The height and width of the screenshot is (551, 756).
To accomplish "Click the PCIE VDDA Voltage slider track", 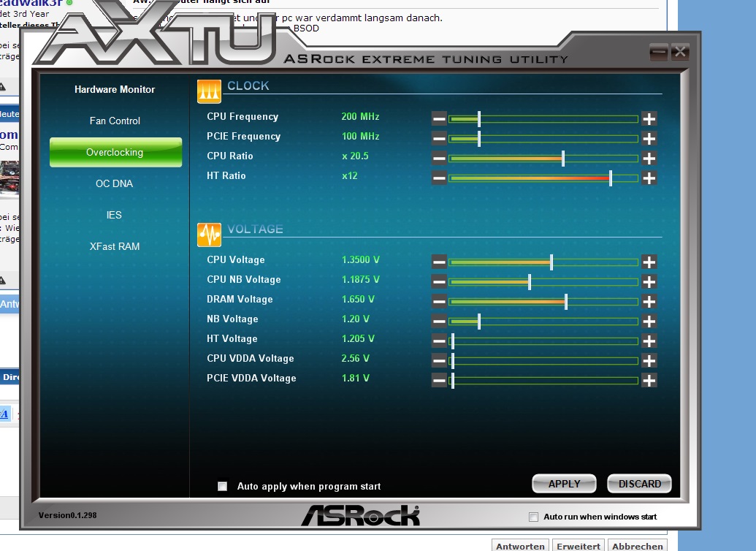I will [543, 381].
